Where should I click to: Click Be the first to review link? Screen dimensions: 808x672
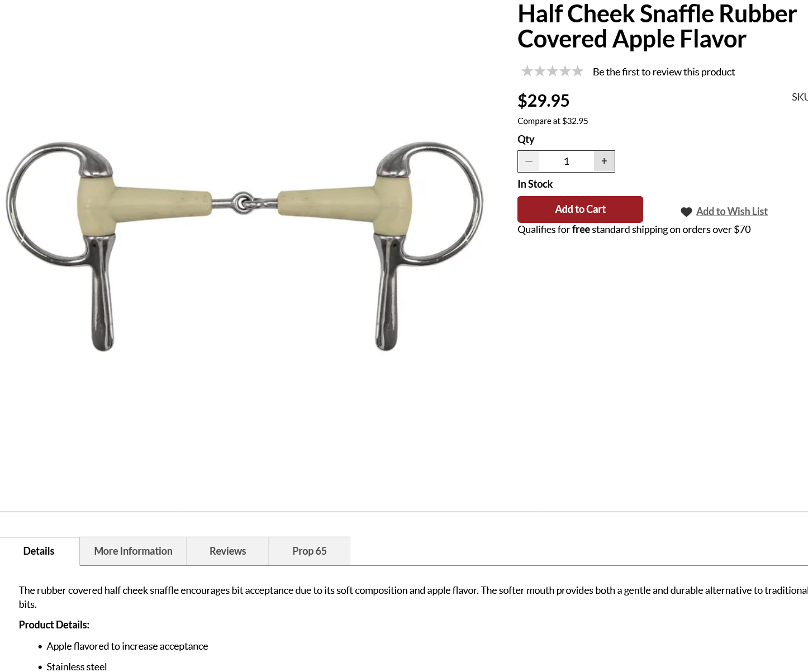click(x=664, y=72)
